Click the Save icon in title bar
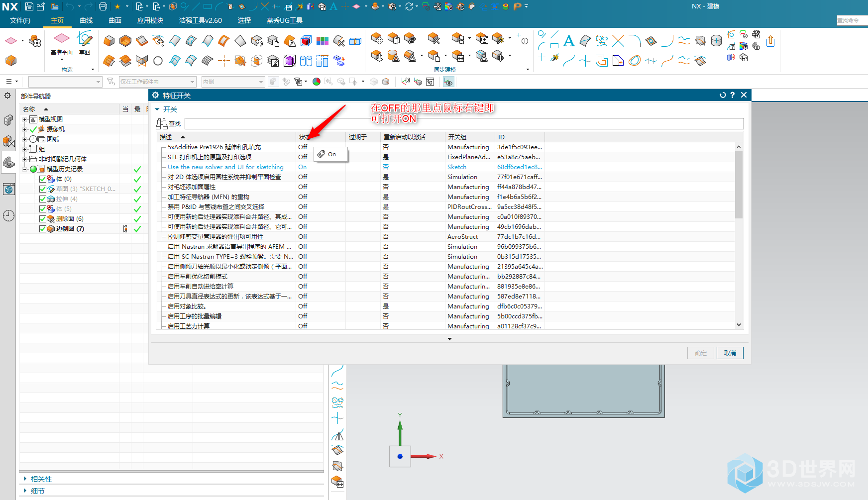The width and height of the screenshot is (868, 500). [29, 6]
